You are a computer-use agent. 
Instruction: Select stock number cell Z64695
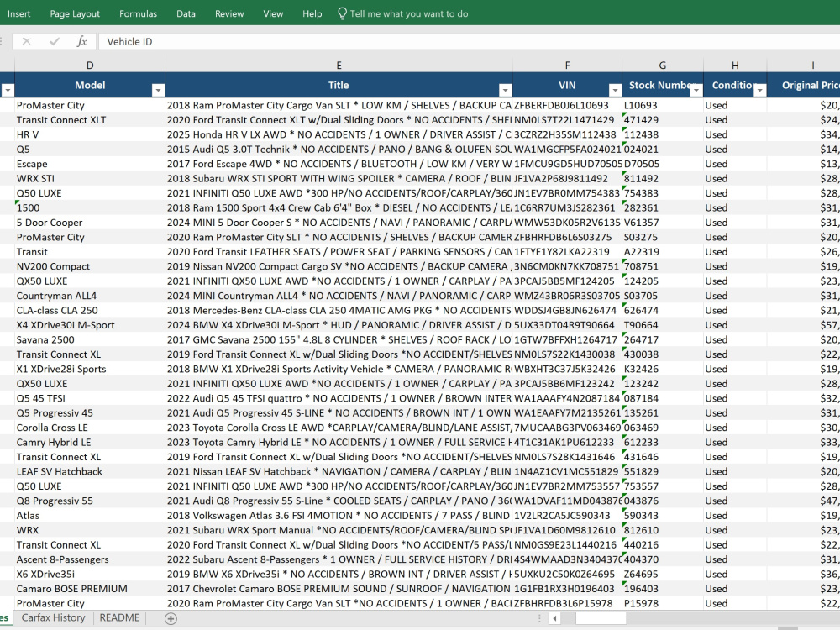pyautogui.click(x=663, y=574)
